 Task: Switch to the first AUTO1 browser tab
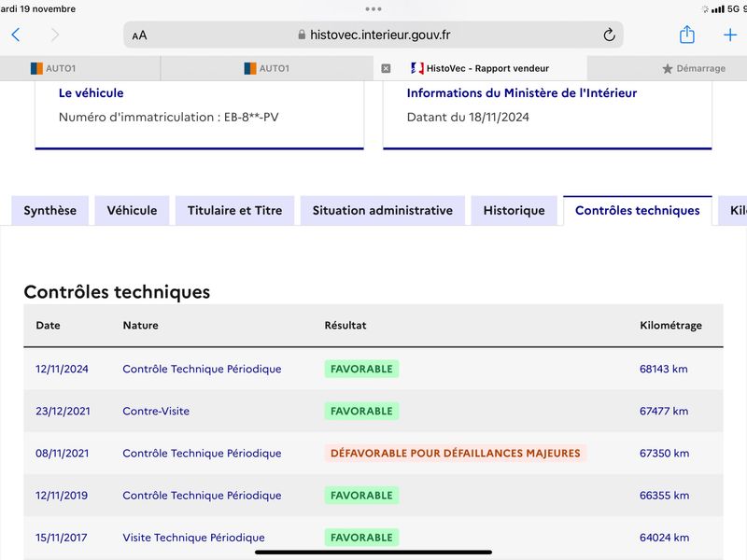tap(80, 68)
